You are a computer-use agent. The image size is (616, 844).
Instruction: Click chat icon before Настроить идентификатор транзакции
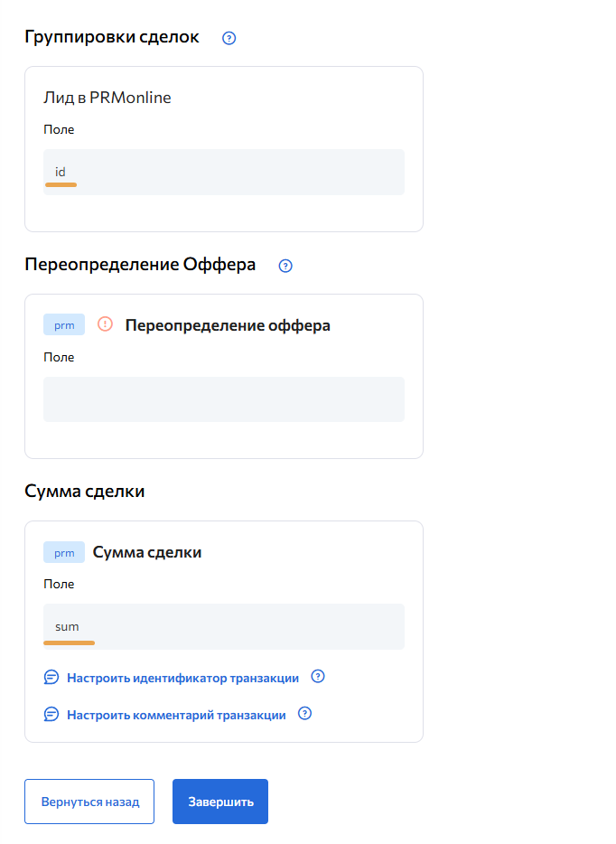pos(51,678)
